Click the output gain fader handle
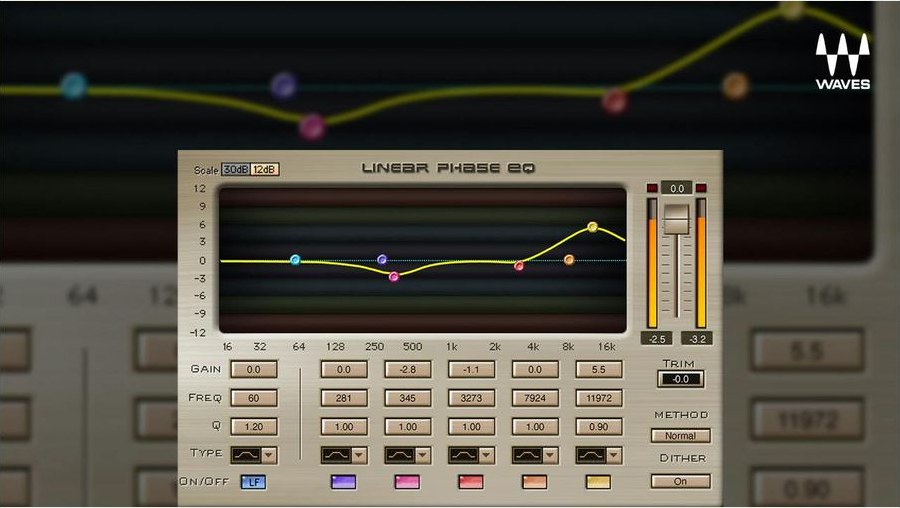The width and height of the screenshot is (900, 508). [x=676, y=219]
